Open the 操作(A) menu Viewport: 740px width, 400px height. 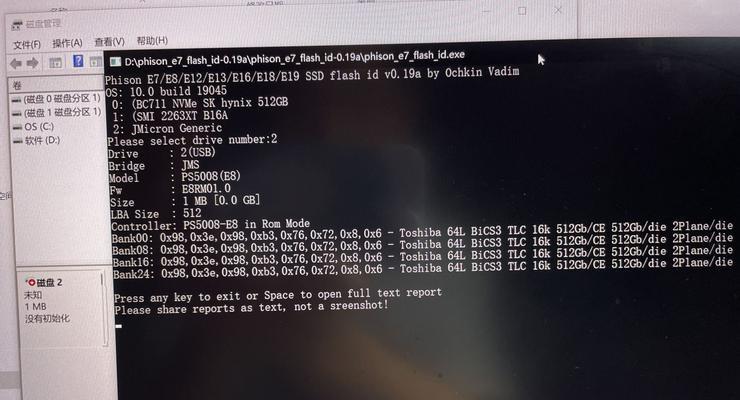[67, 43]
